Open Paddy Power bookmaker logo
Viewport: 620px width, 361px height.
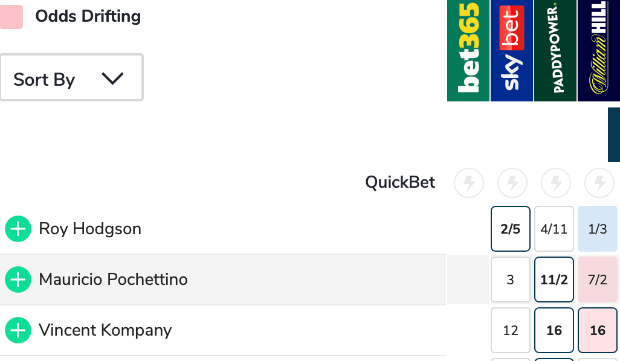pos(555,50)
